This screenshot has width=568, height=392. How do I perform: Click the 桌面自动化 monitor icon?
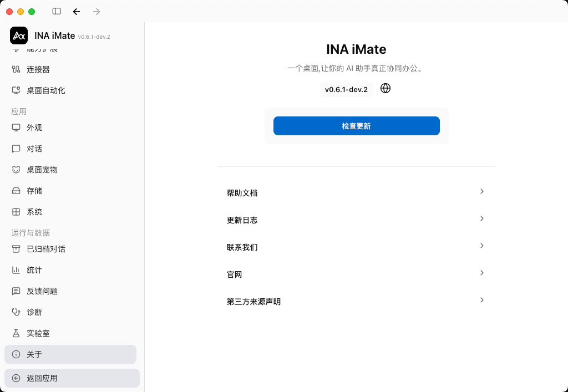(x=16, y=90)
